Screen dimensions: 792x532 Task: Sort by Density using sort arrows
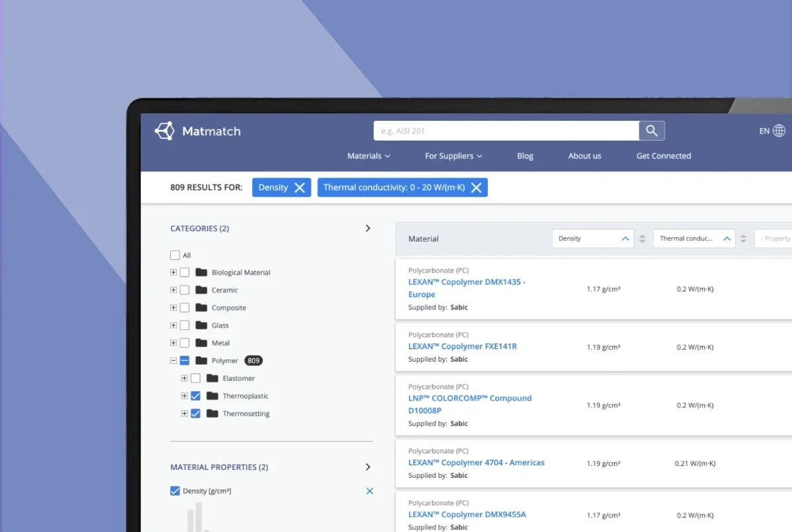pos(642,239)
